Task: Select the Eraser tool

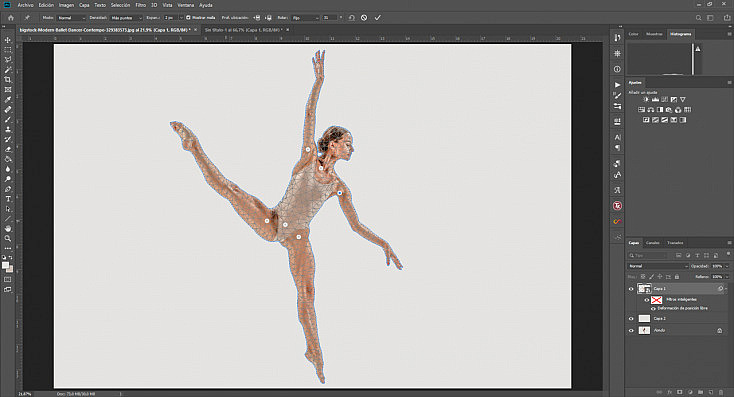Action: tap(8, 149)
